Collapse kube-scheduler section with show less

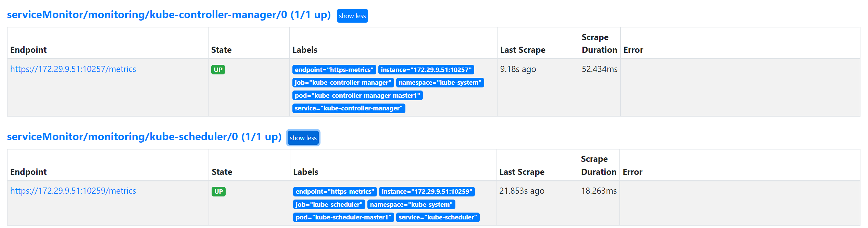(303, 138)
